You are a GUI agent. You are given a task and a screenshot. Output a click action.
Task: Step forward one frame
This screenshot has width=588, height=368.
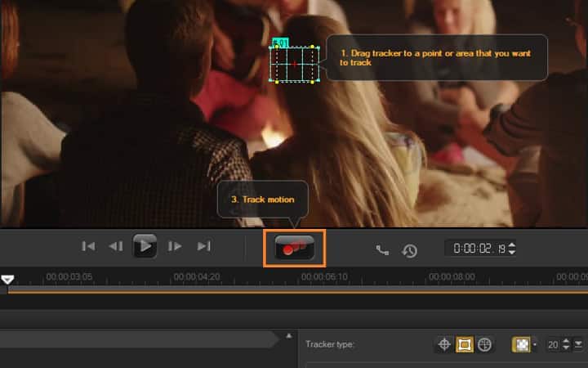click(x=174, y=246)
